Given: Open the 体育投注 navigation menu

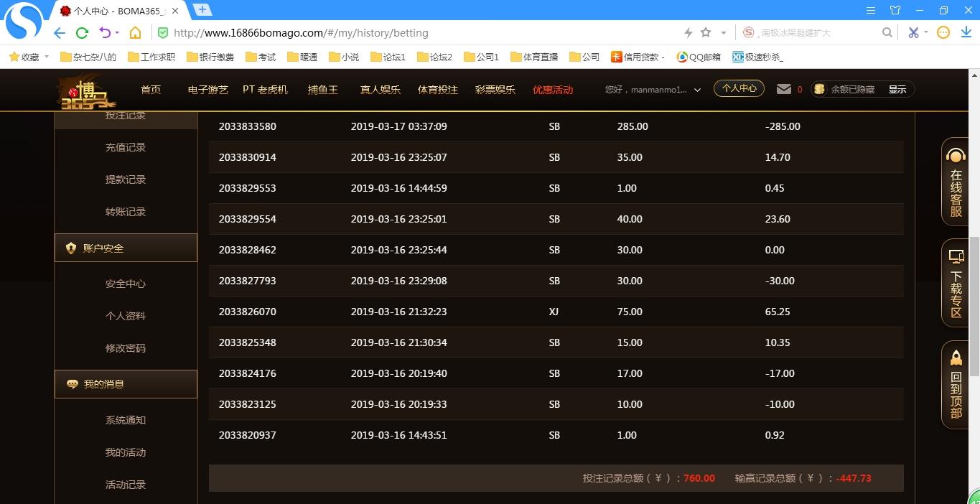Looking at the screenshot, I should (x=437, y=90).
